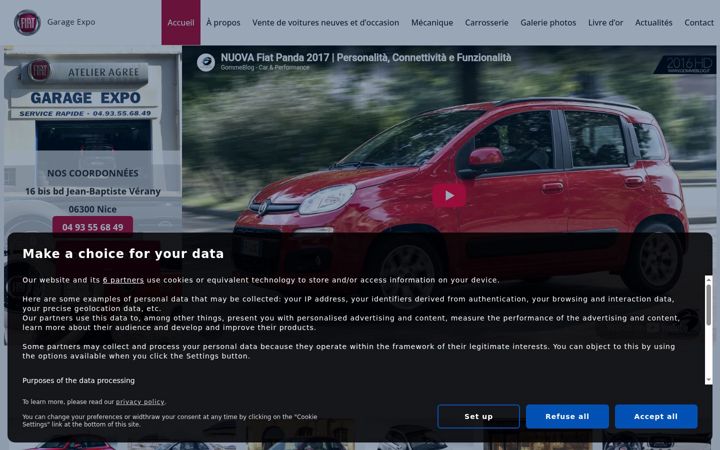Open the Actualités section
Image resolution: width=720 pixels, height=450 pixels.
(653, 22)
